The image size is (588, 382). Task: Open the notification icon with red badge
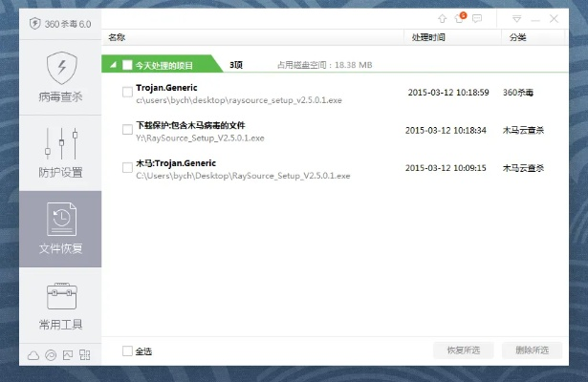[x=460, y=17]
